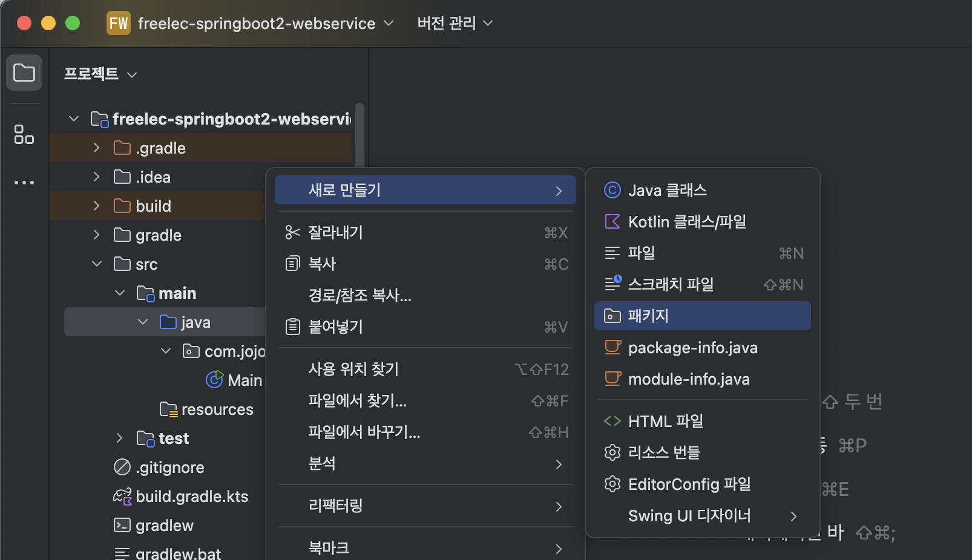
Task: Click the plain file lines icon in submenu
Action: 612,253
